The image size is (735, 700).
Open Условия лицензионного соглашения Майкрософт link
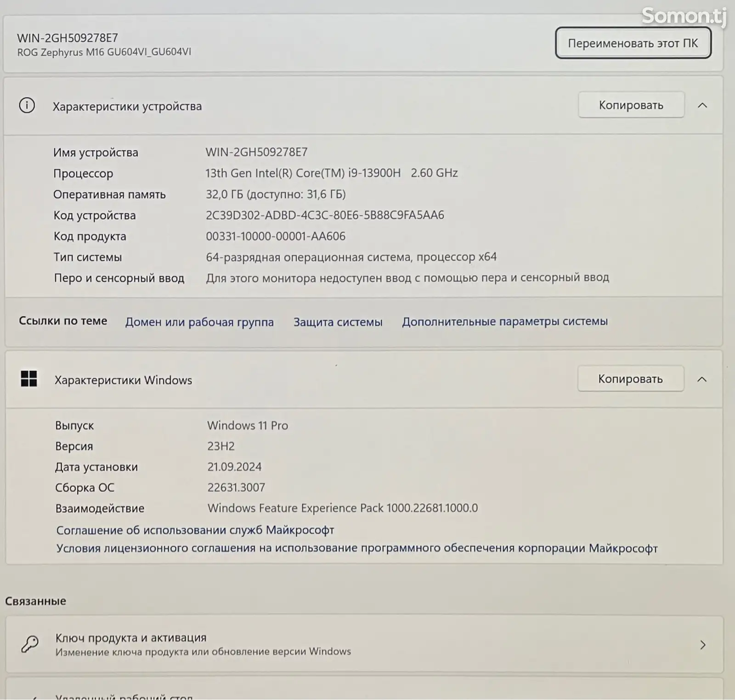(x=357, y=548)
